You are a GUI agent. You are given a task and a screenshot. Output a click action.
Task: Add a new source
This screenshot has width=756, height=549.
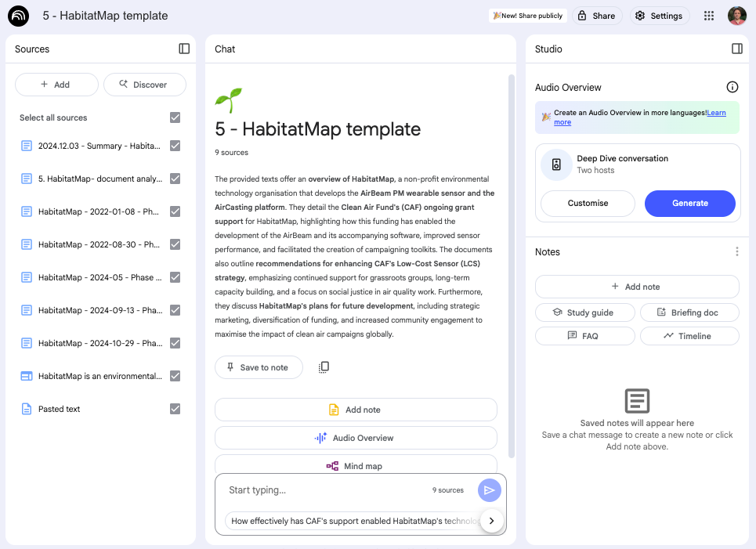coord(56,85)
